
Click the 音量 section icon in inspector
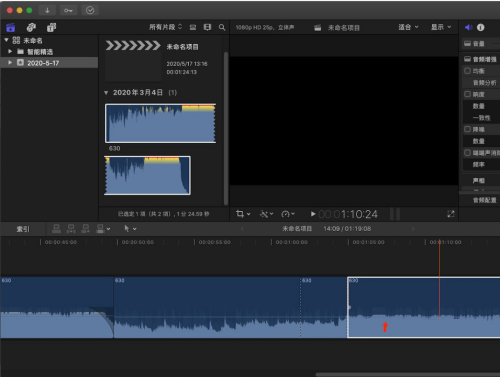(467, 44)
